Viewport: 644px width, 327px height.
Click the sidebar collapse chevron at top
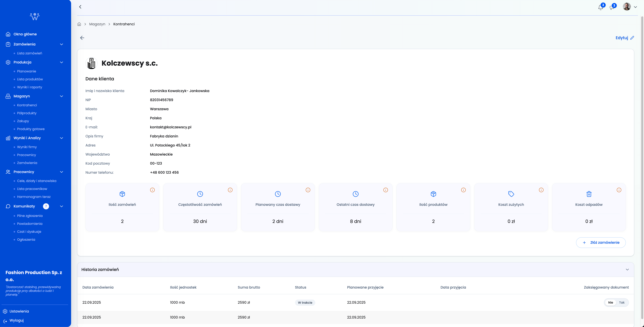80,7
